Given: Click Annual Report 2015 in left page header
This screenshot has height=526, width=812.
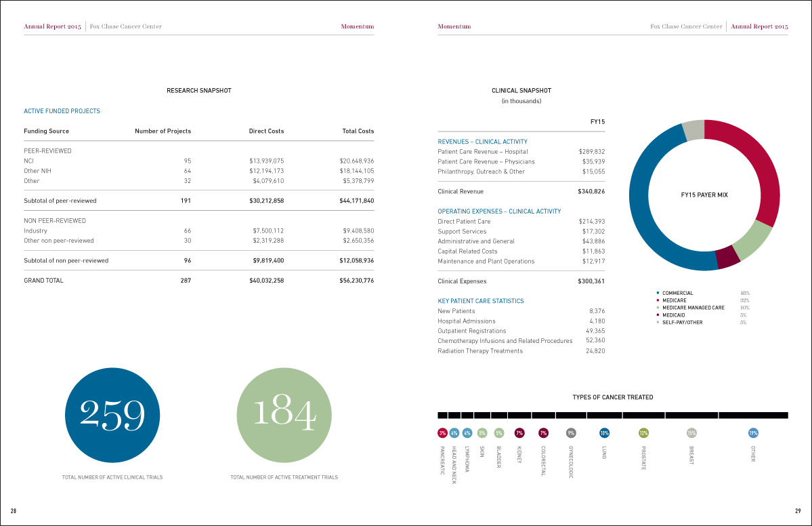Looking at the screenshot, I should point(53,26).
